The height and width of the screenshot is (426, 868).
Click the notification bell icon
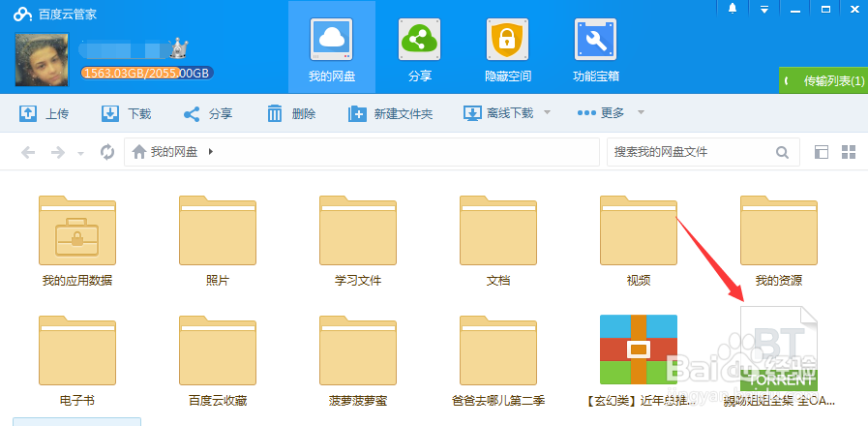point(733,9)
